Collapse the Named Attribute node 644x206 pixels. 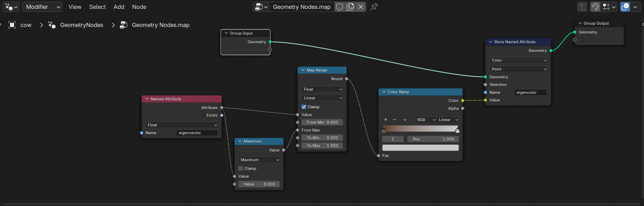click(x=147, y=99)
